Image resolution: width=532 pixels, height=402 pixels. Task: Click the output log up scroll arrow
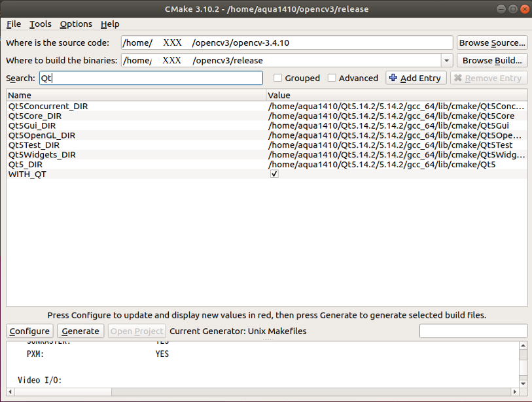click(x=523, y=345)
